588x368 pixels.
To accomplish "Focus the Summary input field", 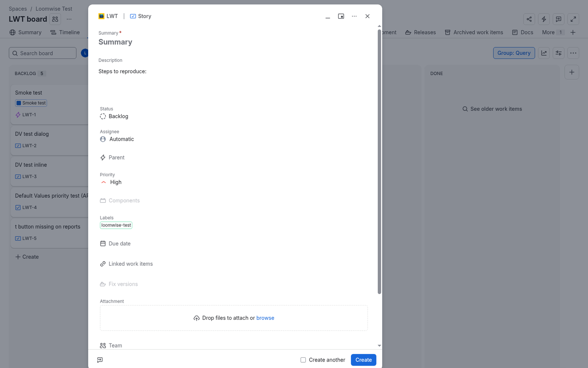I will (233, 42).
